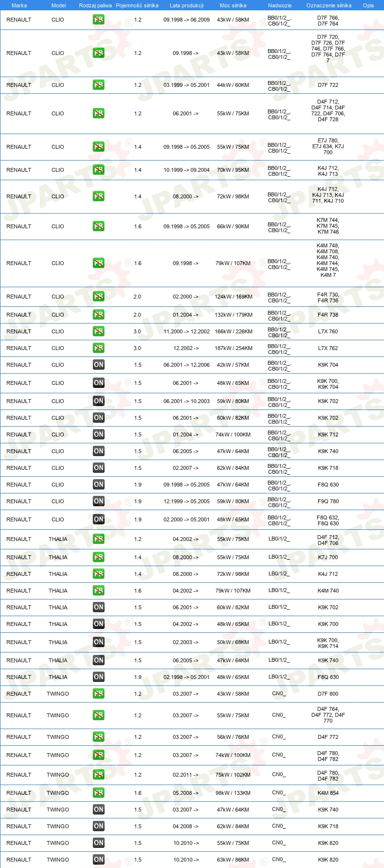The height and width of the screenshot is (868, 384).
Task: Select the Rodzaj paliwa column header
Action: coord(95,5)
